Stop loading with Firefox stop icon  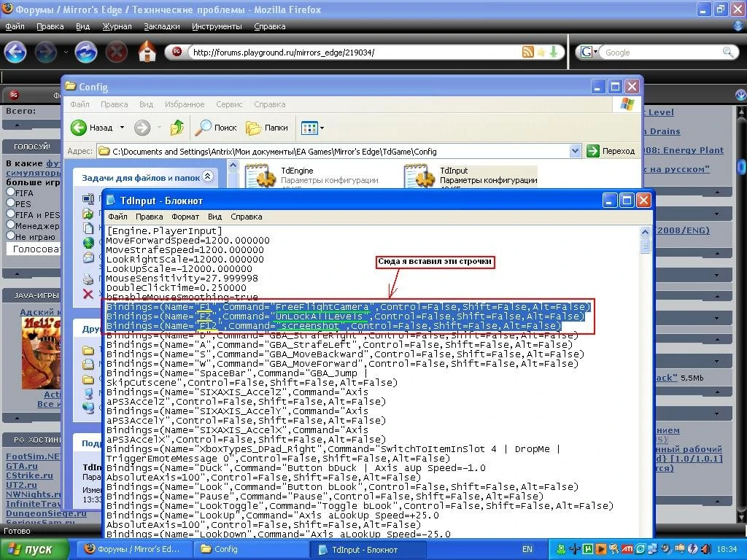point(116,52)
